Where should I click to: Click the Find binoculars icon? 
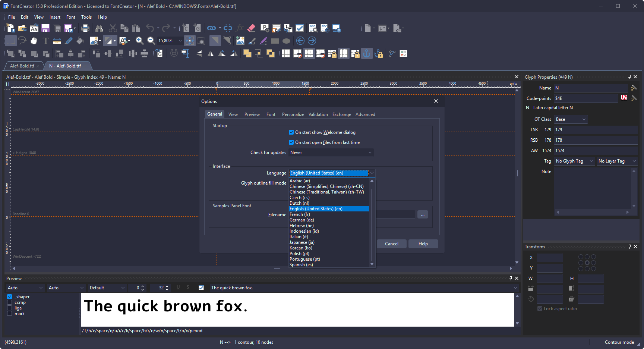point(99,28)
